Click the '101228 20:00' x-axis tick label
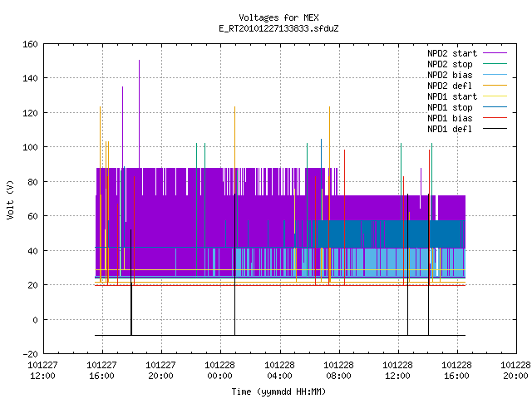Image resolution: width=532 pixels, height=399 pixels. [515, 371]
